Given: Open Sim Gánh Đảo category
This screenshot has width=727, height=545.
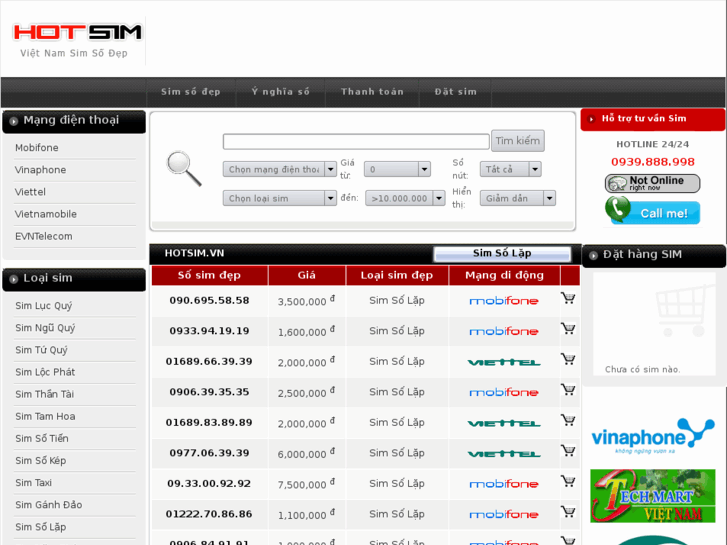Looking at the screenshot, I should [49, 505].
